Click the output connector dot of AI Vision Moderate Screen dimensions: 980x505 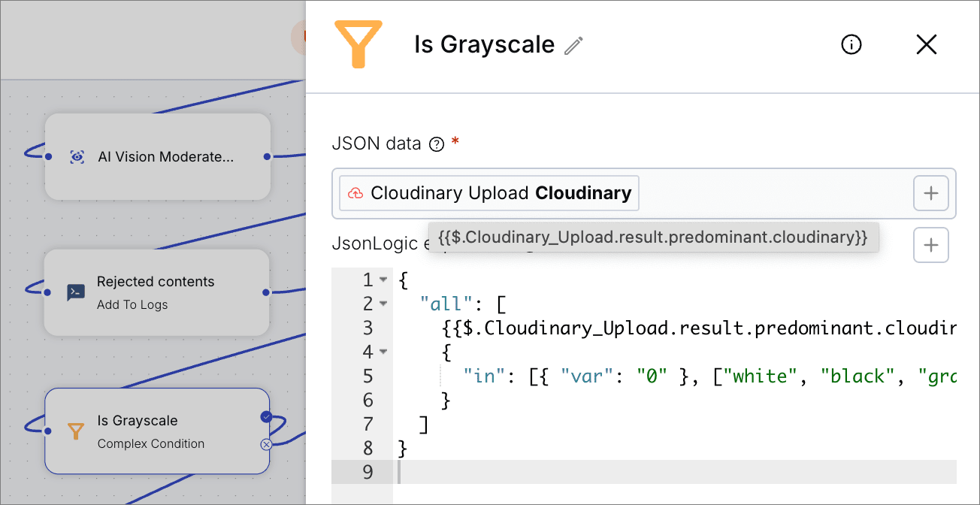pos(267,157)
